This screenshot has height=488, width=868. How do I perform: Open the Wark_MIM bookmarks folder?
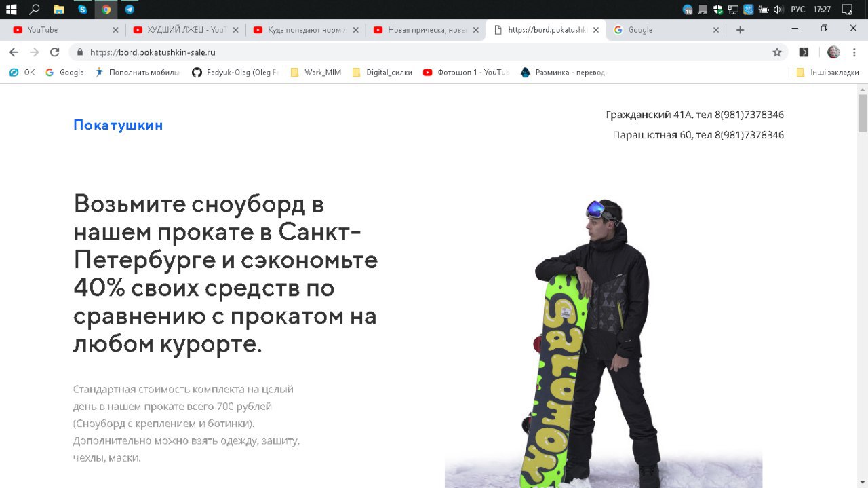pyautogui.click(x=315, y=73)
